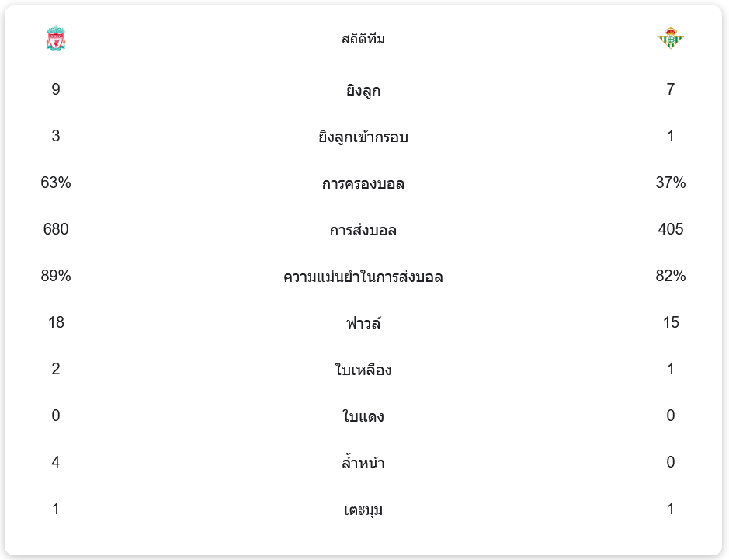Select Liverpool's 18 fouls value
The height and width of the screenshot is (560, 729).
click(56, 323)
